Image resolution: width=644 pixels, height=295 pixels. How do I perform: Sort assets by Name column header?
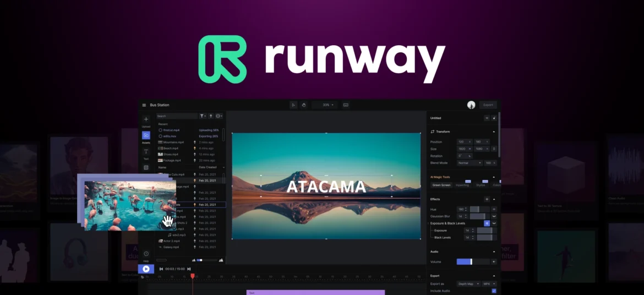coord(162,168)
